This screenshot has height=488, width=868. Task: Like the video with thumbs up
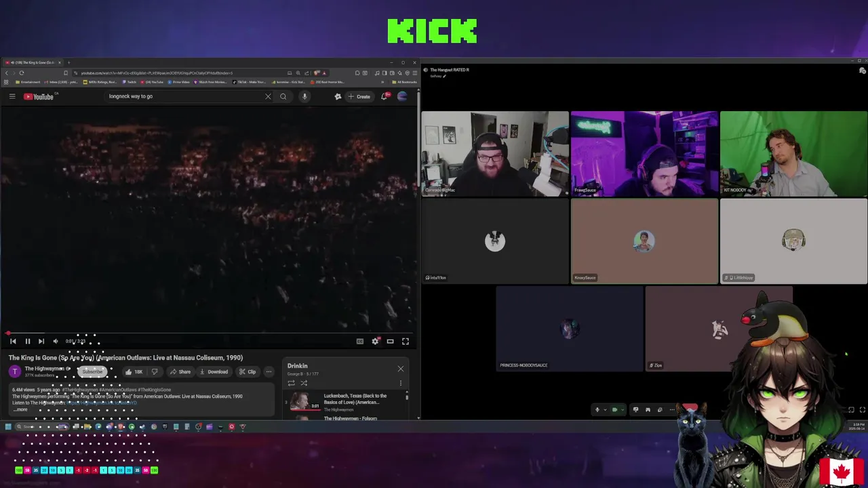click(134, 371)
